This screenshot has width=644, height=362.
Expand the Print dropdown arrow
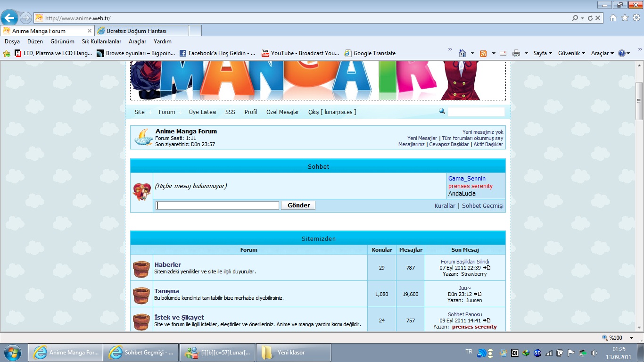(527, 53)
